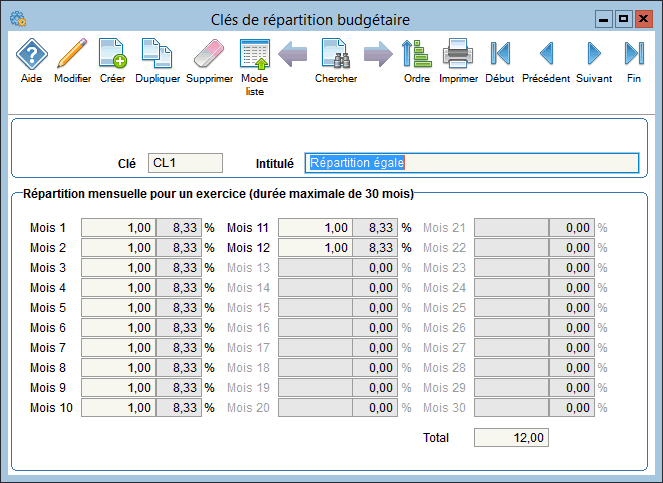Click the Supprimer eraser icon
663x483 pixels.
209,53
